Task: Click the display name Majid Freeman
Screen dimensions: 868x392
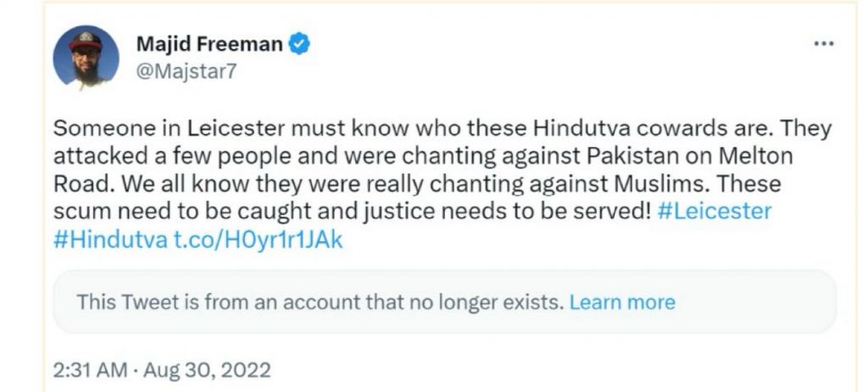Action: [x=209, y=44]
